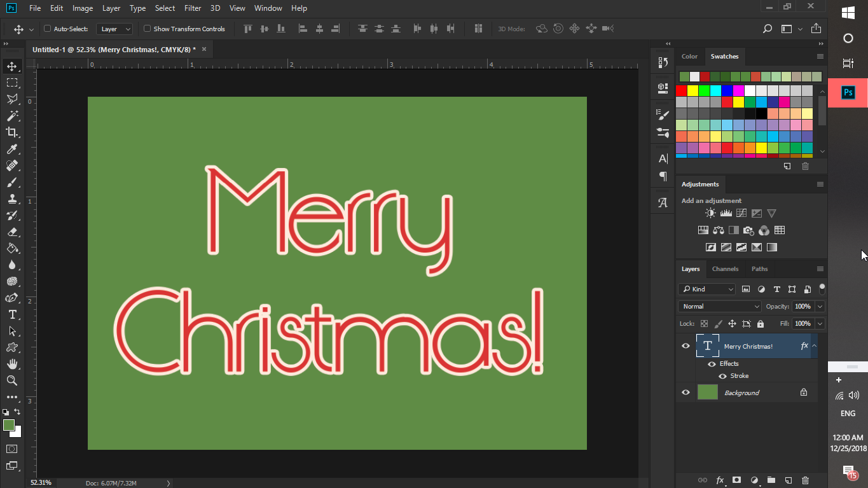Open the search icon in options bar

tap(768, 29)
